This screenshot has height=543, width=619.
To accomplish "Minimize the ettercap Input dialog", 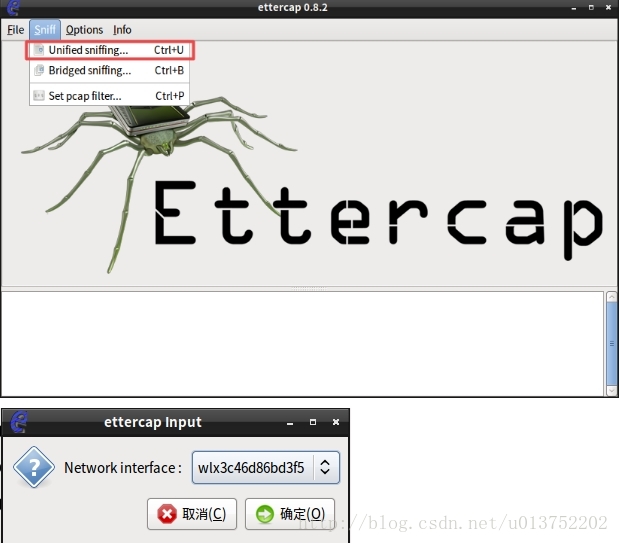I will point(290,422).
